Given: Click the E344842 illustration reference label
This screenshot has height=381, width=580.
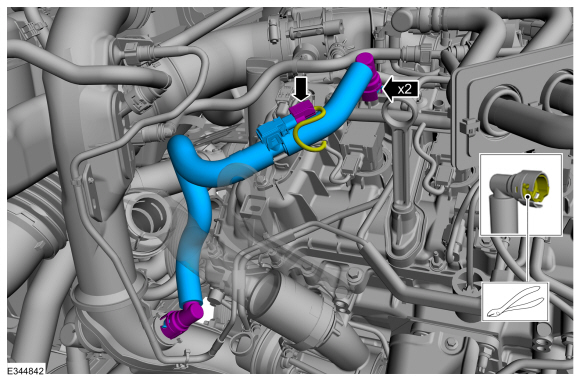Looking at the screenshot, I should [25, 371].
